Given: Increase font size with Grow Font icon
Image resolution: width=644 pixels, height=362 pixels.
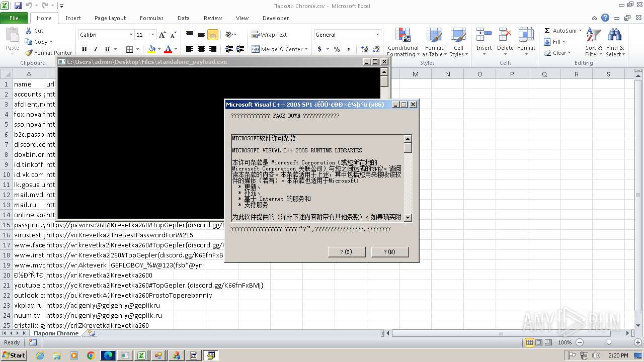Looking at the screenshot, I should pos(162,35).
